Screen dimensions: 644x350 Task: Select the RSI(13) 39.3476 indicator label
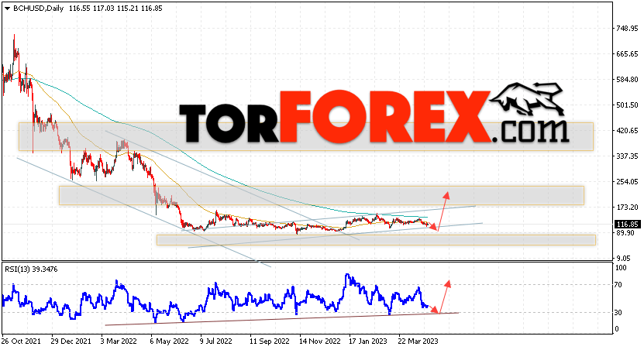pyautogui.click(x=31, y=269)
